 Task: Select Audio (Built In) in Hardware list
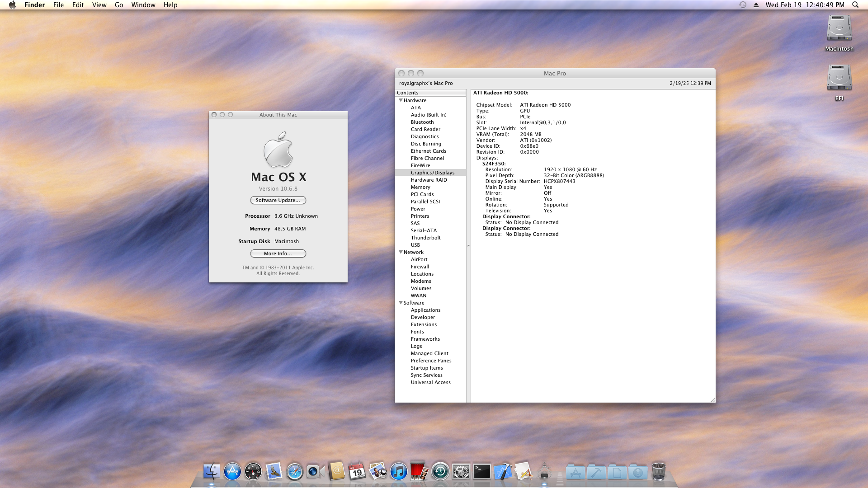pyautogui.click(x=430, y=115)
